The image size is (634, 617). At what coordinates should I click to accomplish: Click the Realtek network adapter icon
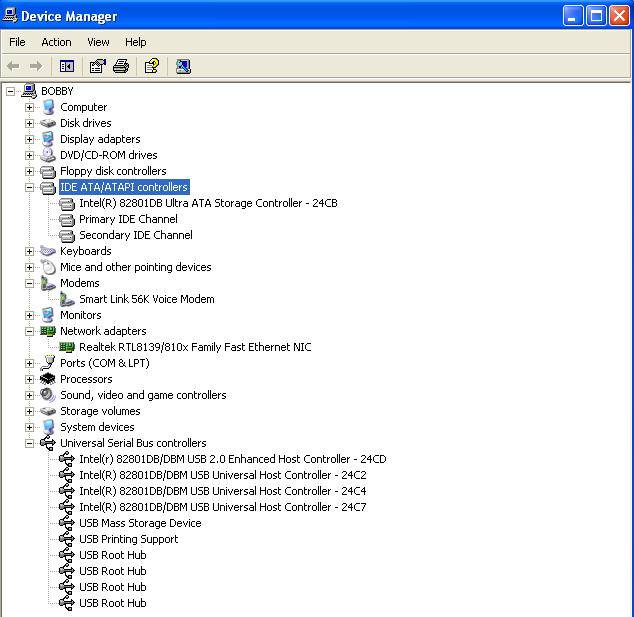coord(67,347)
